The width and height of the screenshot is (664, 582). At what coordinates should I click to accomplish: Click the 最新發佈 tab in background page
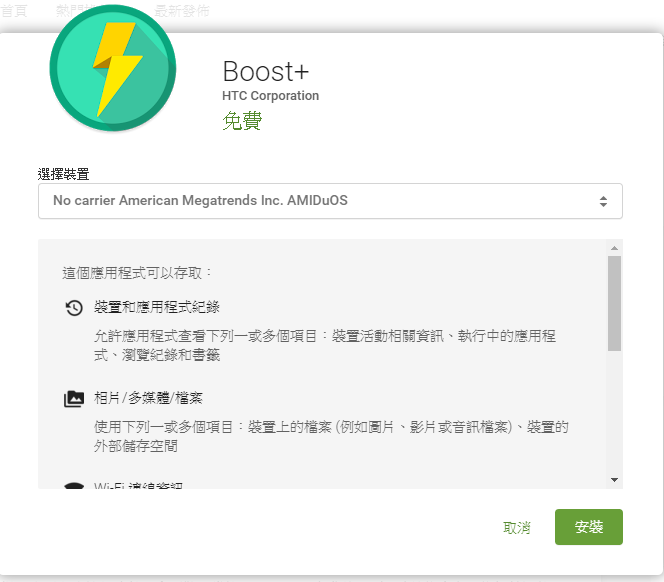182,11
